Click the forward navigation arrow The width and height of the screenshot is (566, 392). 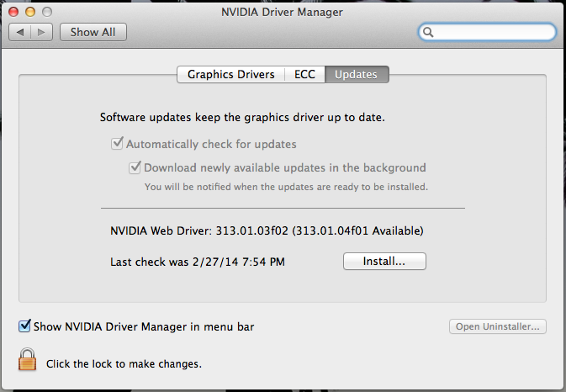(x=42, y=32)
